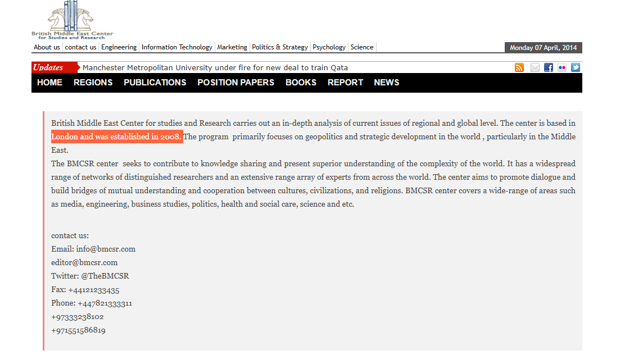This screenshot has height=364, width=634.
Task: Open the PUBLICATIONS section
Action: click(155, 83)
